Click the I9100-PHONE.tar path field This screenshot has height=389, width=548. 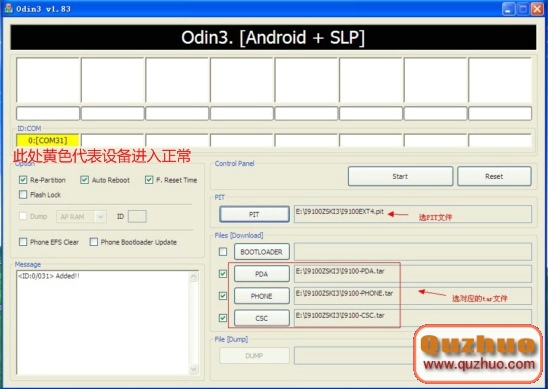(413, 296)
